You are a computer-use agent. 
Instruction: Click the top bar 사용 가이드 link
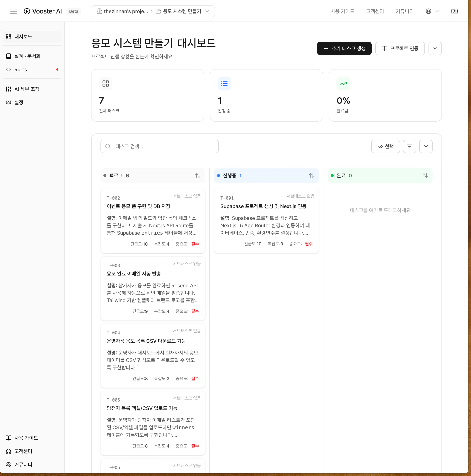click(x=342, y=11)
